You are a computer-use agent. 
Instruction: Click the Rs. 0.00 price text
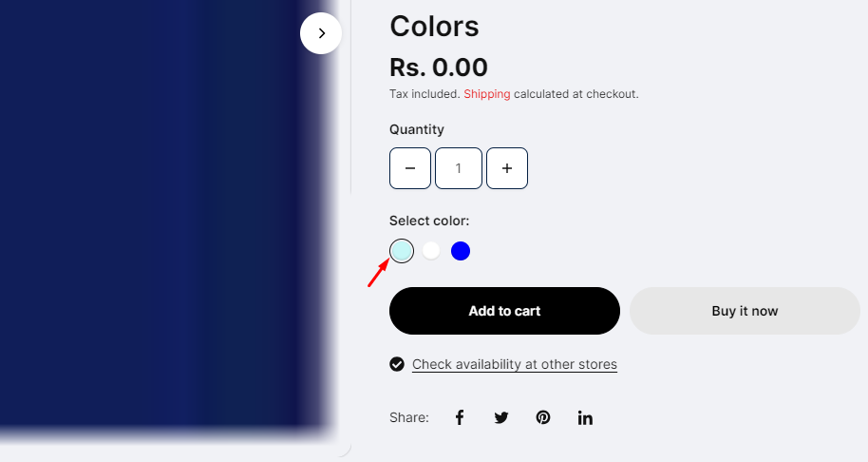tap(439, 67)
